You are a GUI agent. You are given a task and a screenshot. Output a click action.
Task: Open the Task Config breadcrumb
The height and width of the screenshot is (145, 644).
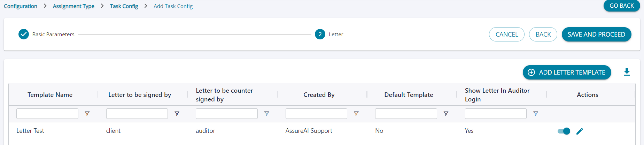tap(124, 6)
